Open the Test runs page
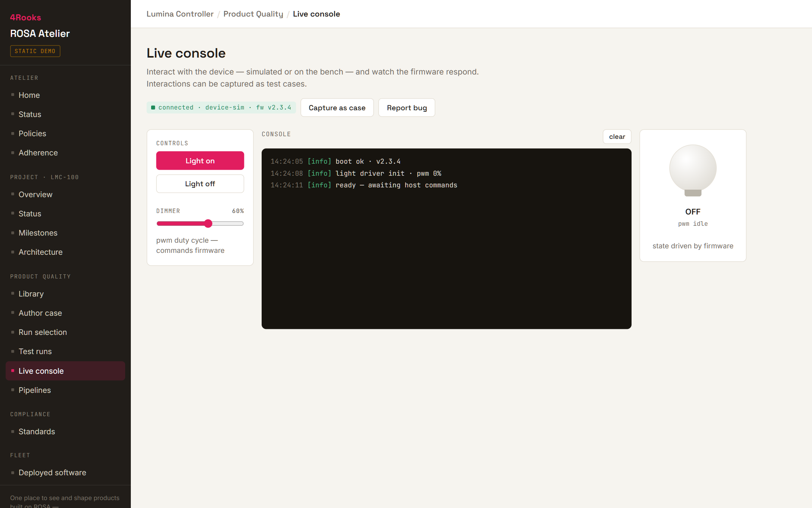The height and width of the screenshot is (508, 812). (x=65, y=351)
